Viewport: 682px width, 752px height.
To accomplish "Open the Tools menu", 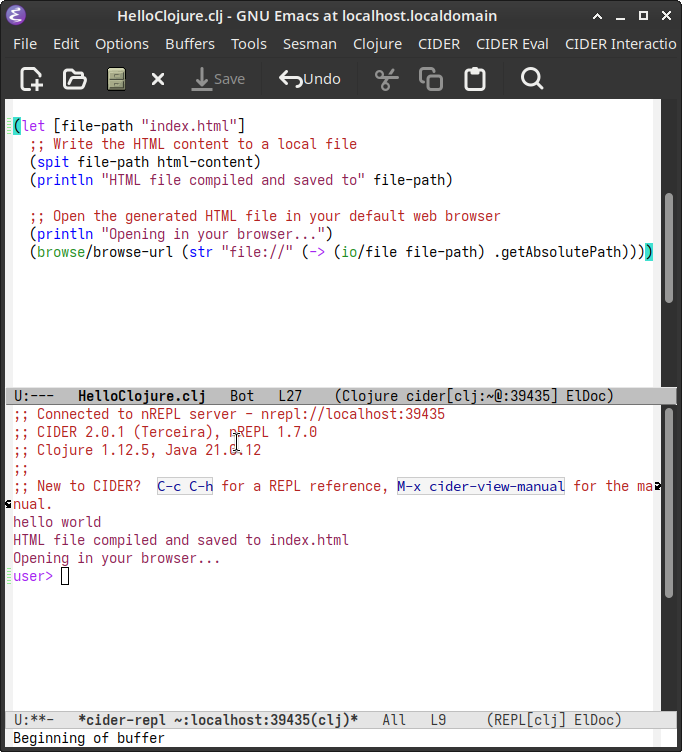I will pos(248,44).
